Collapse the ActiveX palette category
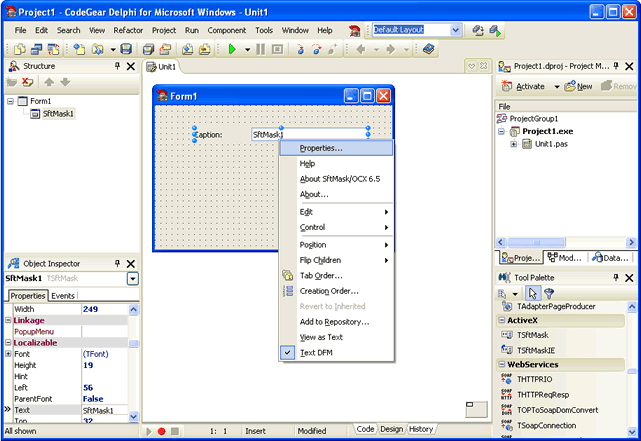The width and height of the screenshot is (641, 441). pos(502,320)
